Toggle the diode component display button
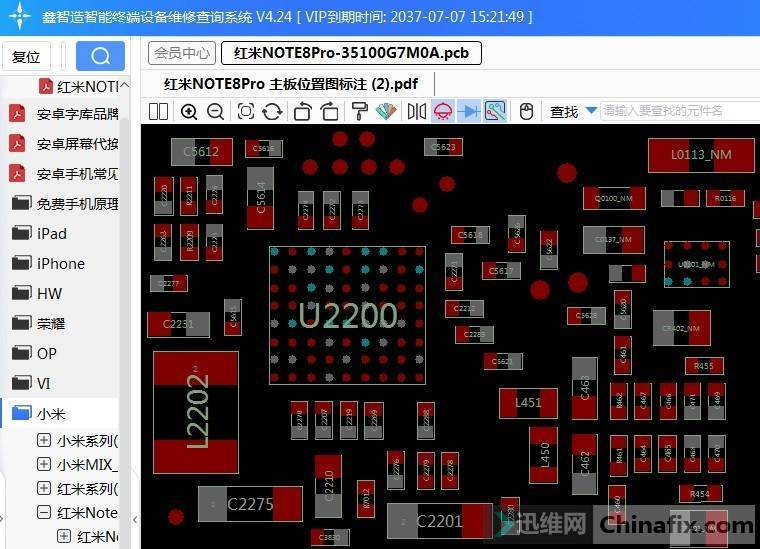760x549 pixels. [x=469, y=111]
